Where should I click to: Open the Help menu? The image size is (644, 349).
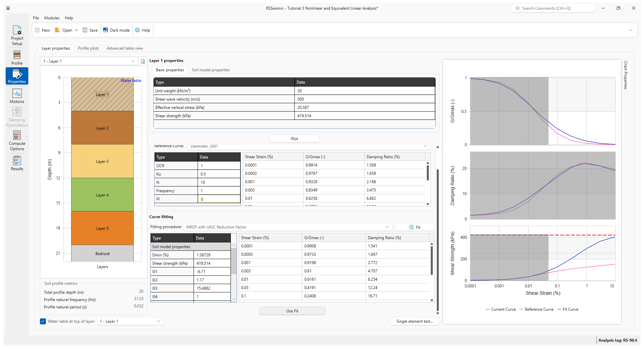click(x=69, y=18)
